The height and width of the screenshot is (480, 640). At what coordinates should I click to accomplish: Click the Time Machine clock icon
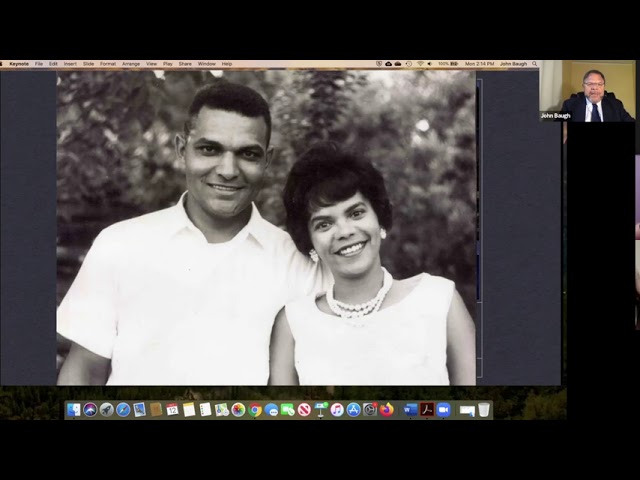409,64
